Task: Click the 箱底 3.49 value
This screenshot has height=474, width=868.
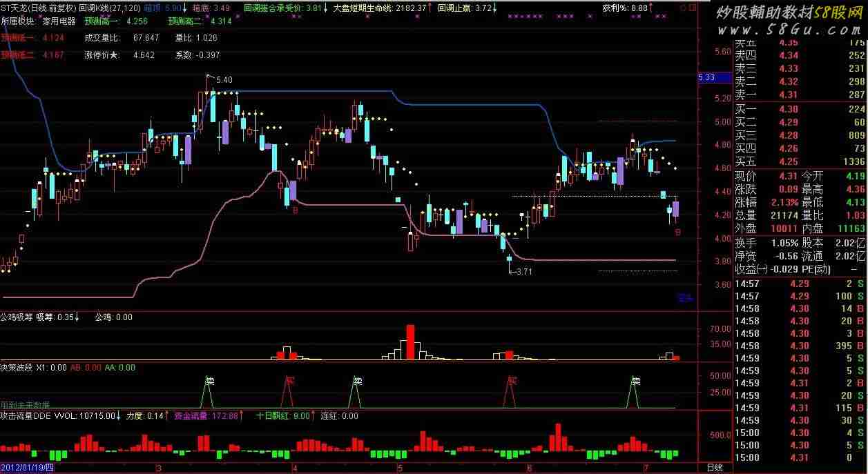Action: [211, 8]
